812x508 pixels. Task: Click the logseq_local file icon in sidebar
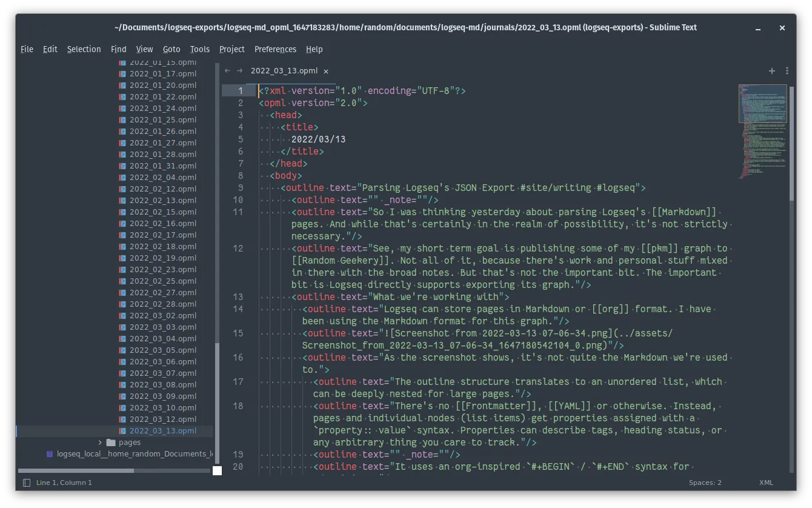pyautogui.click(x=50, y=454)
